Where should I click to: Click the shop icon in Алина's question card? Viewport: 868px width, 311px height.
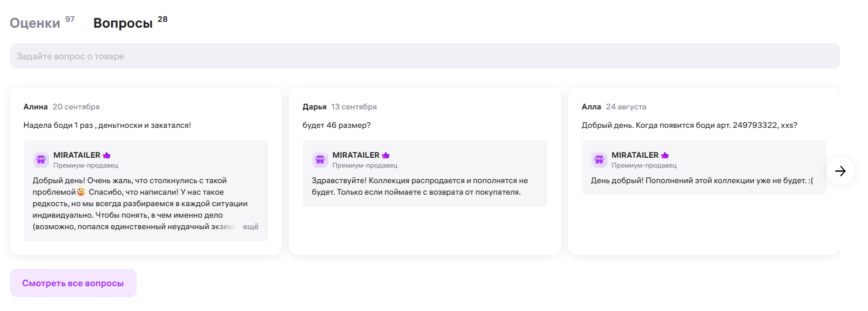tap(41, 160)
